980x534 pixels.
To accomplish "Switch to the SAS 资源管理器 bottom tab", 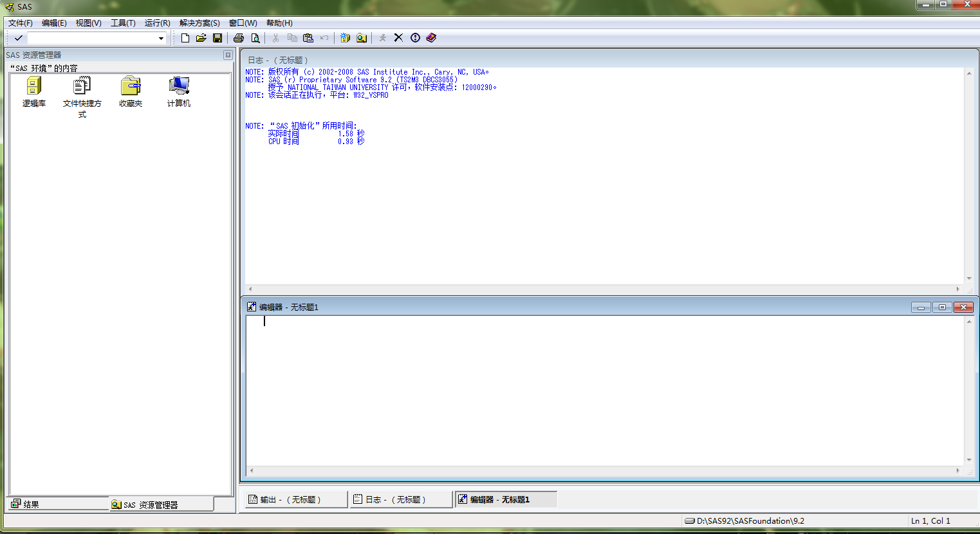I will coord(162,504).
